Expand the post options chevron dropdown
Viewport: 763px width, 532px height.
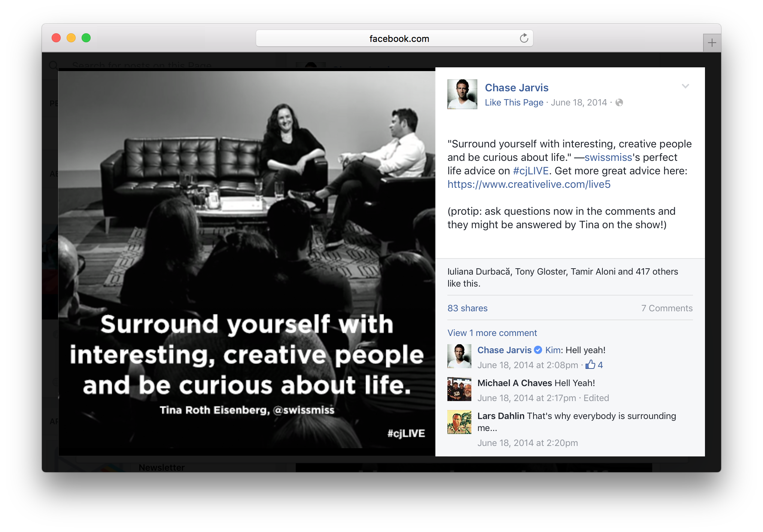pyautogui.click(x=685, y=86)
